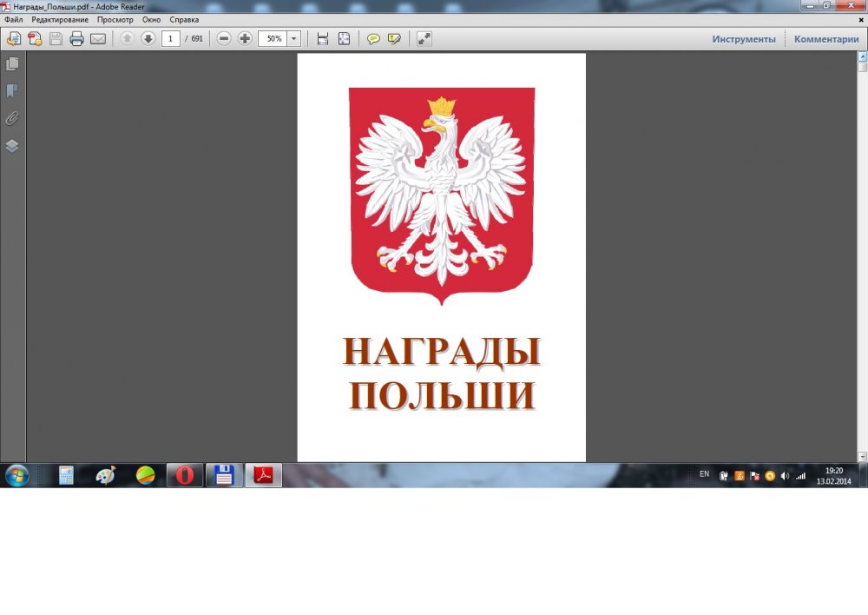This screenshot has height=615, width=868.
Task: Click the Send by email envelope icon
Action: 98,39
